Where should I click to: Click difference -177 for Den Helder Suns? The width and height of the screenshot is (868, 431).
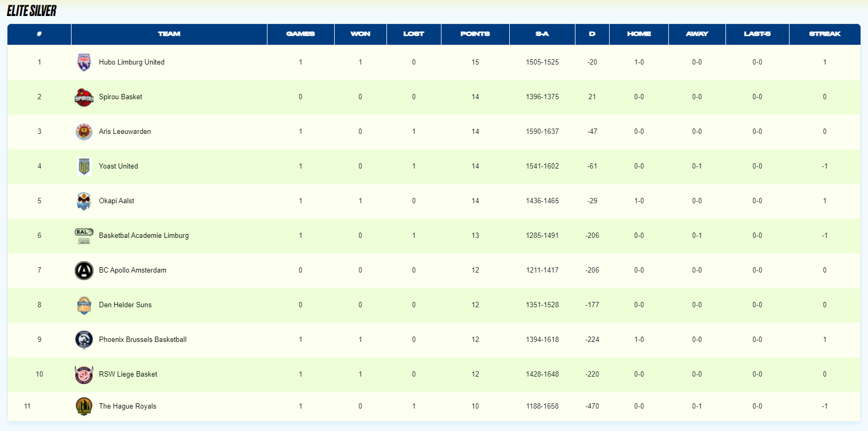(592, 305)
